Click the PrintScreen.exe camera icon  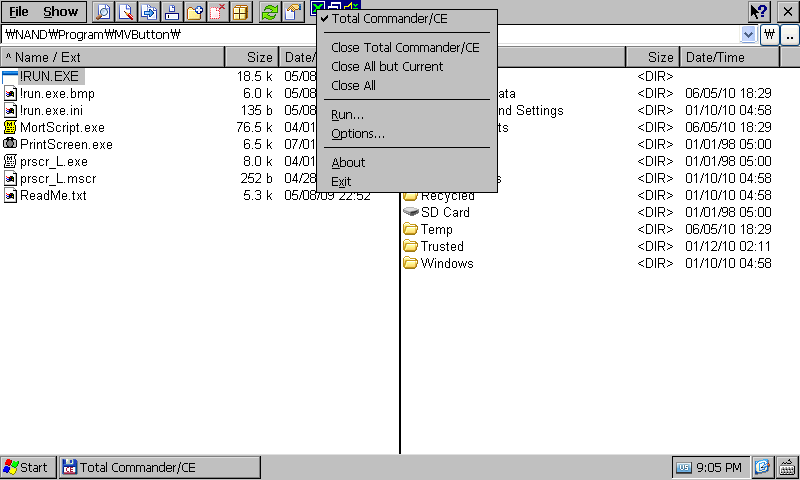coord(10,144)
